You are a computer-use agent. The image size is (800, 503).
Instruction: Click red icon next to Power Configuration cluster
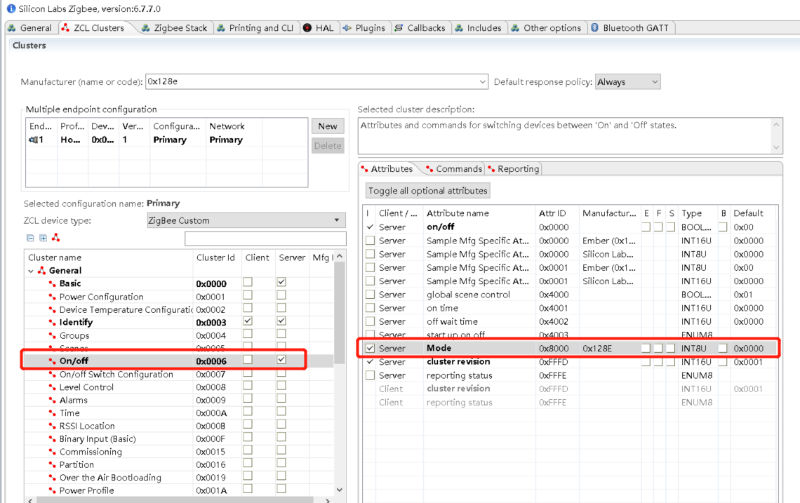coord(52,296)
